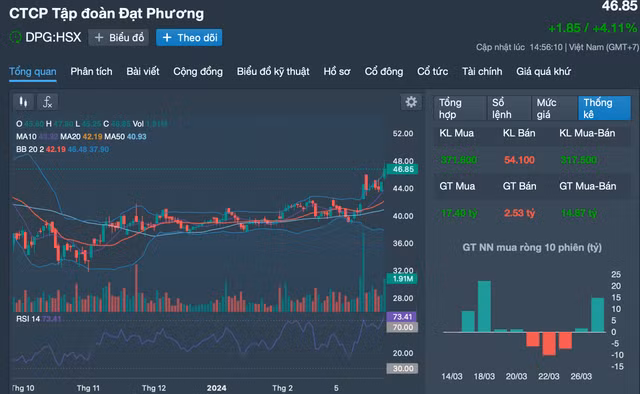Screen dimensions: 640x394
Task: Click the Theo dõi follow button
Action: tap(189, 38)
